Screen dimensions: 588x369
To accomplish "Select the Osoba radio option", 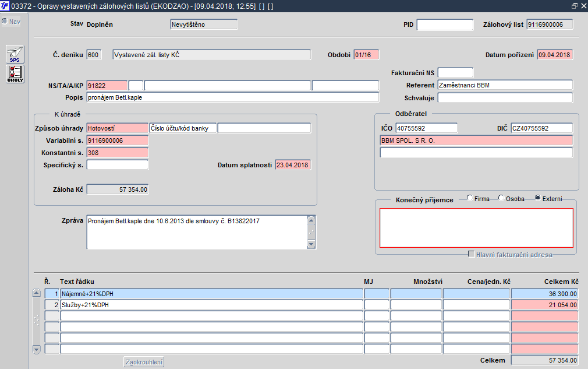I will 501,198.
